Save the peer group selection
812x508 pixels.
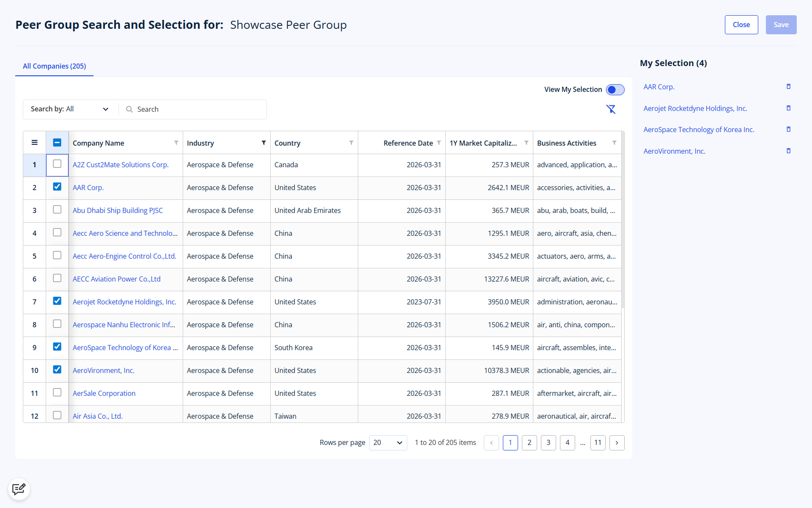tap(781, 25)
